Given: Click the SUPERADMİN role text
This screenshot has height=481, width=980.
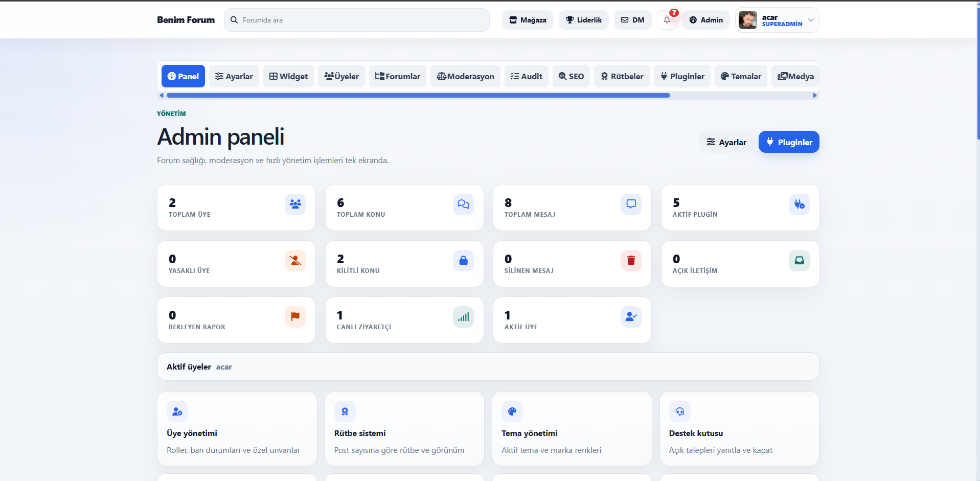Looking at the screenshot, I should tap(782, 24).
